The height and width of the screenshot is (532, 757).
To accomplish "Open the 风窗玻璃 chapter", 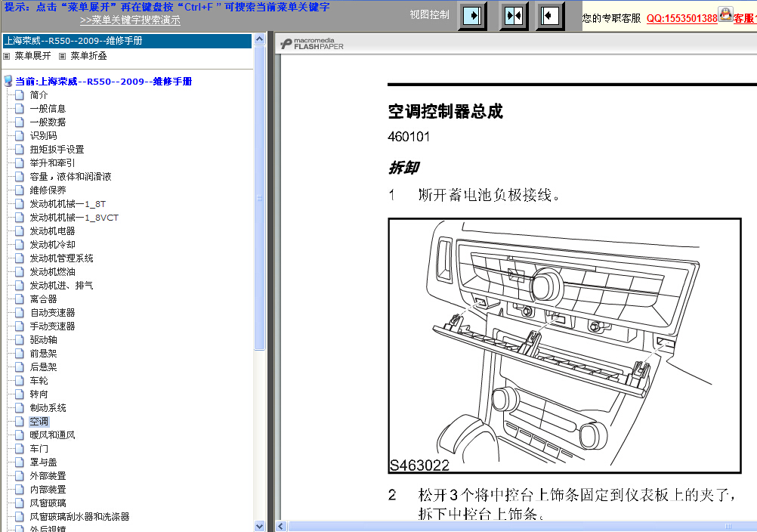I will pyautogui.click(x=48, y=503).
